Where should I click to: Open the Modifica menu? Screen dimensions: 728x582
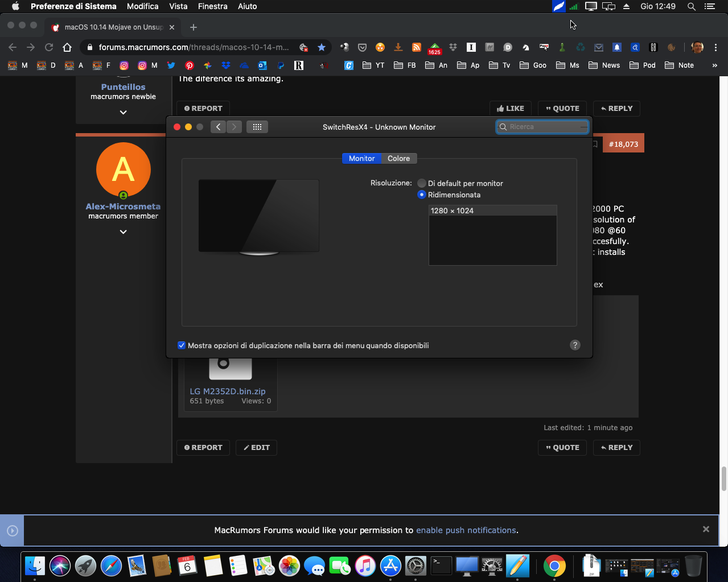(142, 6)
